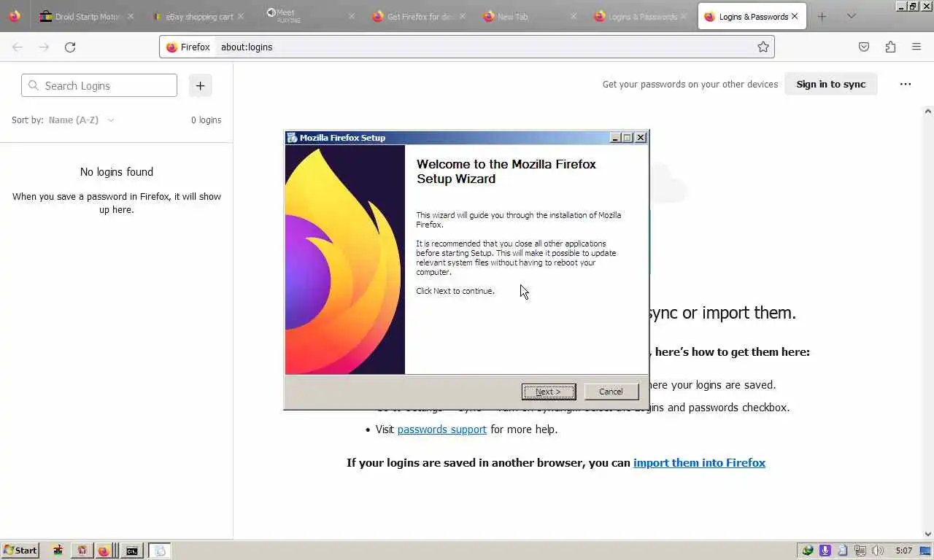Click the page scrollbar down arrow
Viewport: 934px width, 560px height.
[x=928, y=534]
